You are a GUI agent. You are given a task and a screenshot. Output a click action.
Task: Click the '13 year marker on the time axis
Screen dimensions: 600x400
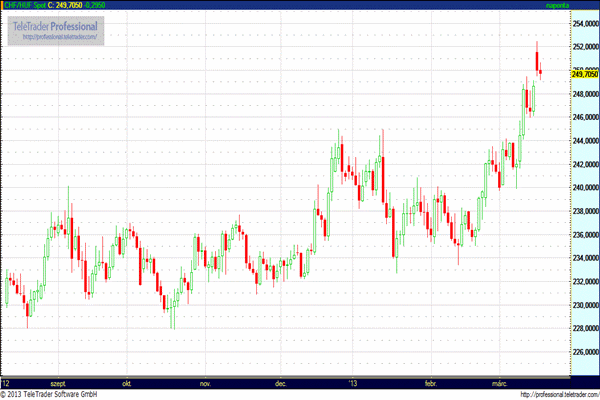click(x=351, y=382)
